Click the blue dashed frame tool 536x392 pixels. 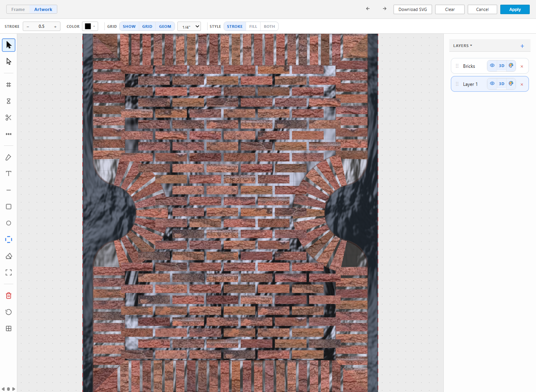[9, 240]
